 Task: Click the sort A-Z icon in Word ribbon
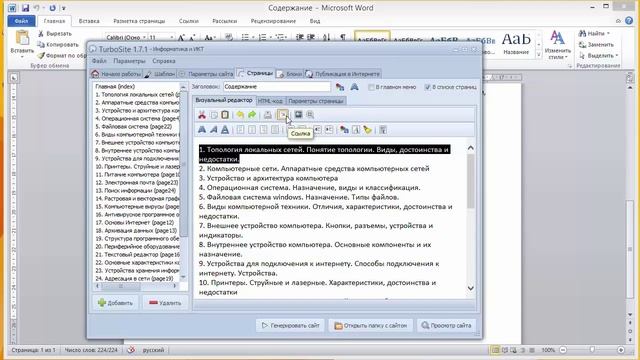pos(327,37)
